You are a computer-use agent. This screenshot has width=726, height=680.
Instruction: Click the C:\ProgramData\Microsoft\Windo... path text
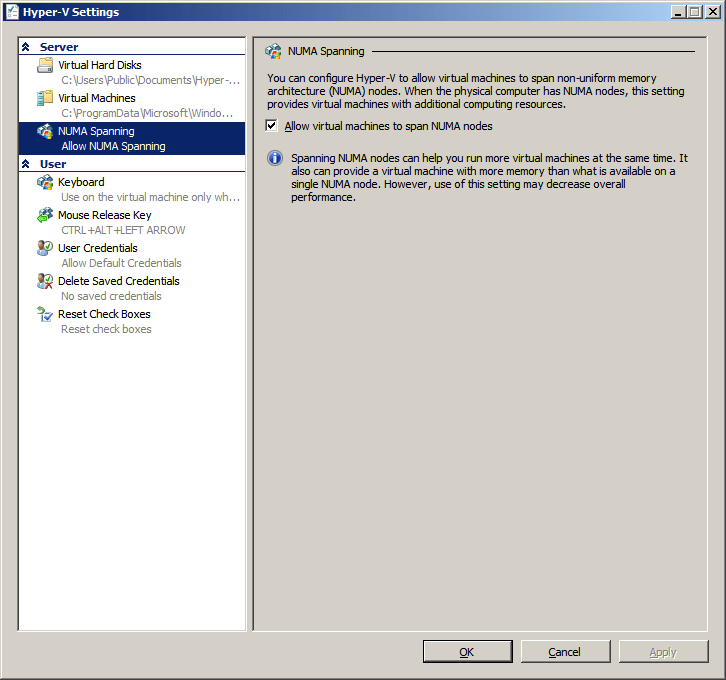coord(147,113)
